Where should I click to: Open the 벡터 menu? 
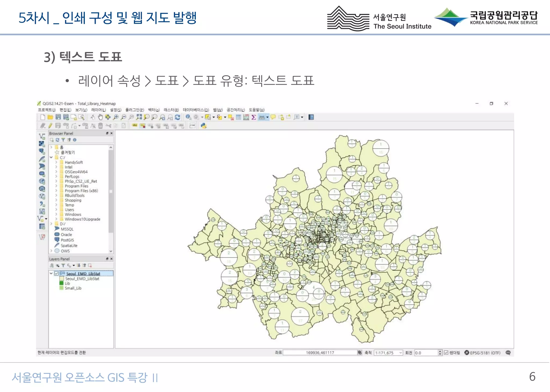tap(154, 110)
